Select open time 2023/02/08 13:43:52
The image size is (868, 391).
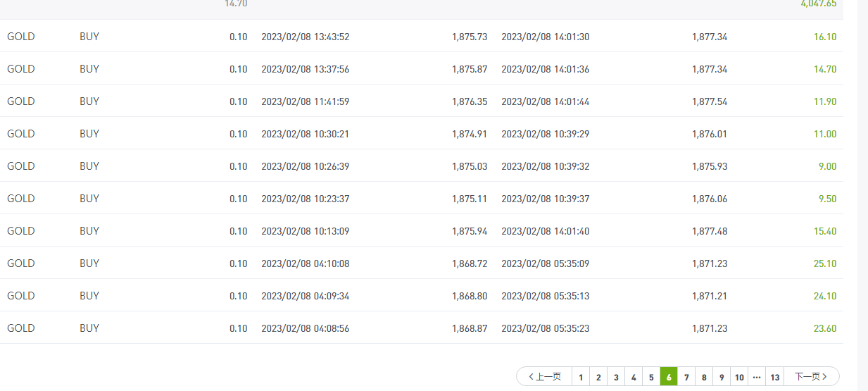point(305,37)
